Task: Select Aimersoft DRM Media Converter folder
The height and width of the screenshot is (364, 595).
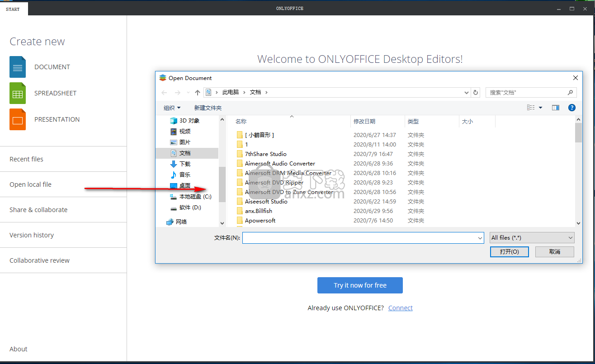Action: 288,173
